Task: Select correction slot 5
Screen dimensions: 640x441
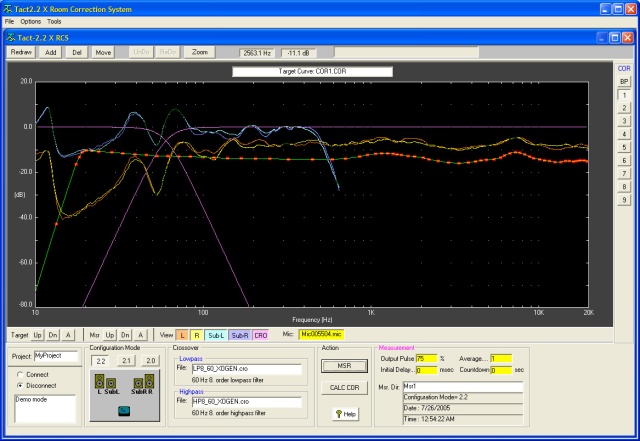Action: [624, 147]
